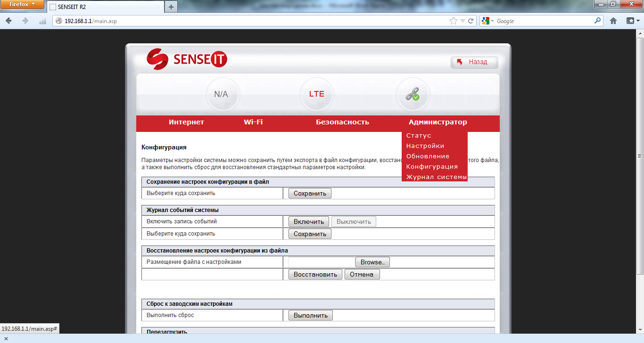Viewport: 644px width, 343px height.
Task: Click the Назад back button
Action: click(474, 62)
